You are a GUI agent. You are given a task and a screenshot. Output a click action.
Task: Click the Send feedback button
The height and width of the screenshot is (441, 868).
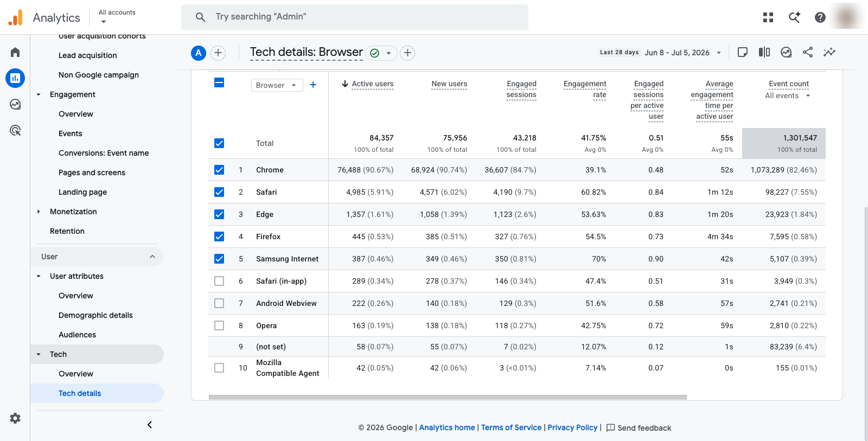click(639, 428)
